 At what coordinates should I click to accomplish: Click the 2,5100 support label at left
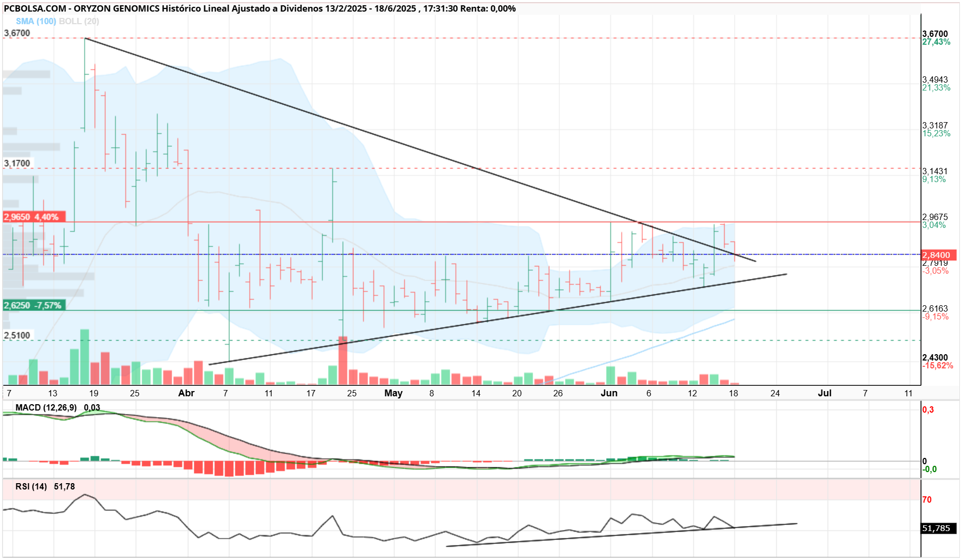pyautogui.click(x=17, y=335)
